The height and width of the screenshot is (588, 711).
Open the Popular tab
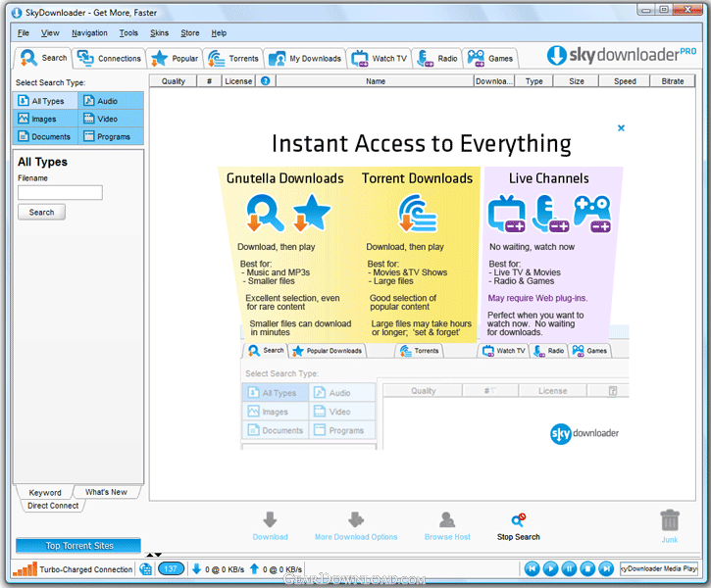pos(175,59)
